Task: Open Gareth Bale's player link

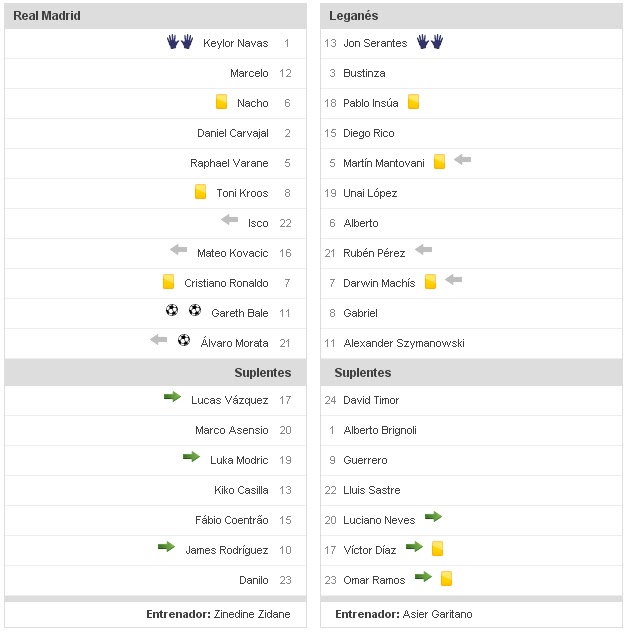Action: coord(240,313)
